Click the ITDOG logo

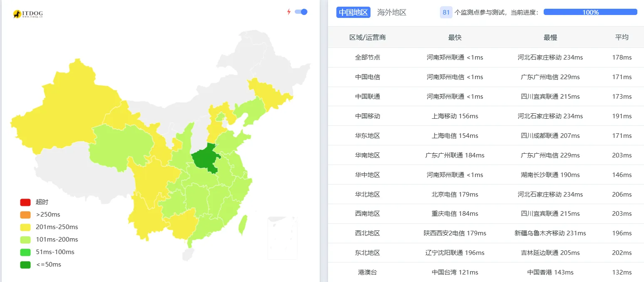point(28,14)
